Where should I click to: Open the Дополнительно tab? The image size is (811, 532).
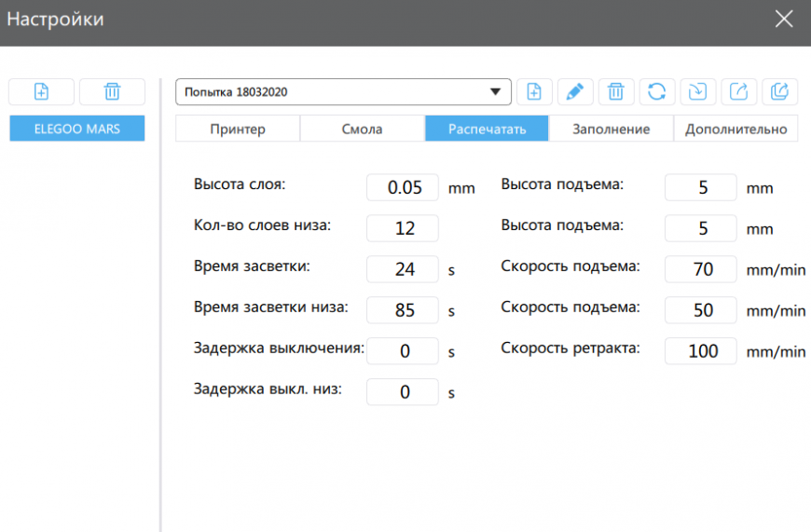(x=736, y=129)
